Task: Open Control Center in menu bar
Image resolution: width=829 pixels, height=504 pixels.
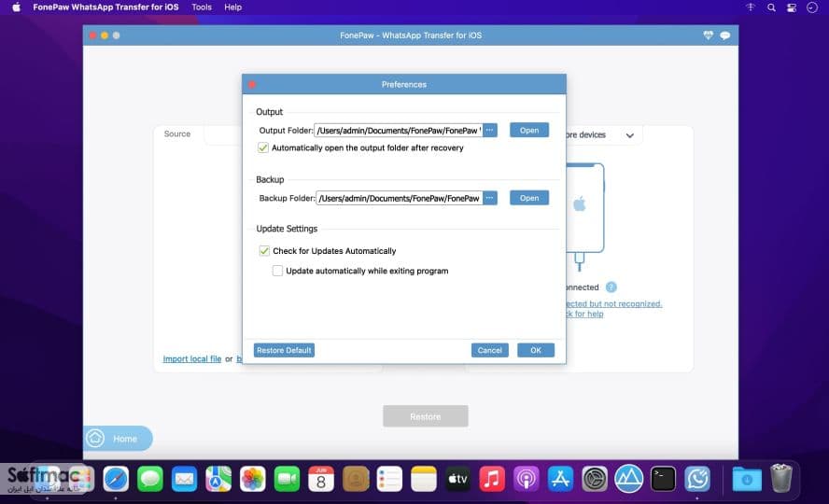Action: pos(792,7)
